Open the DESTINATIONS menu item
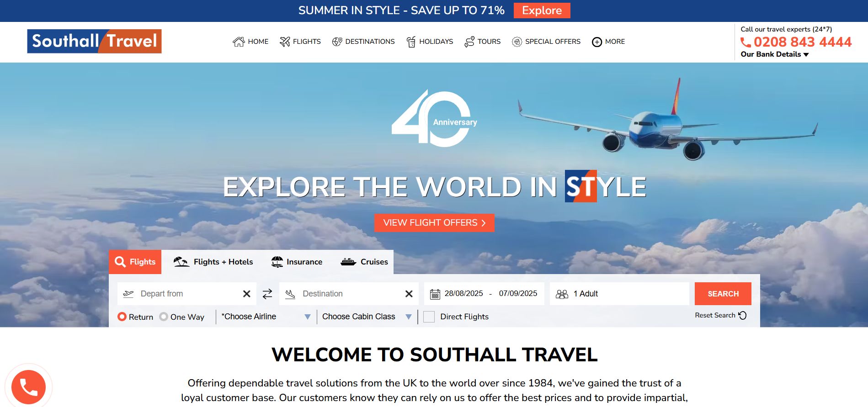 click(x=363, y=42)
